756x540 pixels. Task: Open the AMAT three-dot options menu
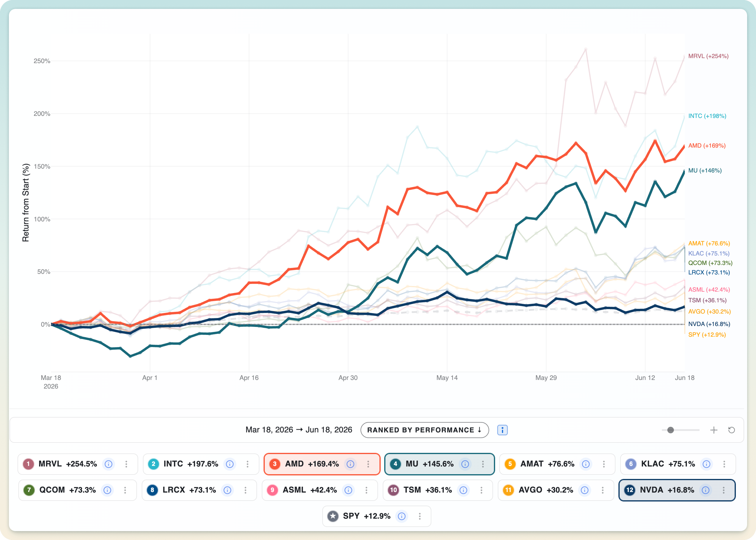pos(604,464)
